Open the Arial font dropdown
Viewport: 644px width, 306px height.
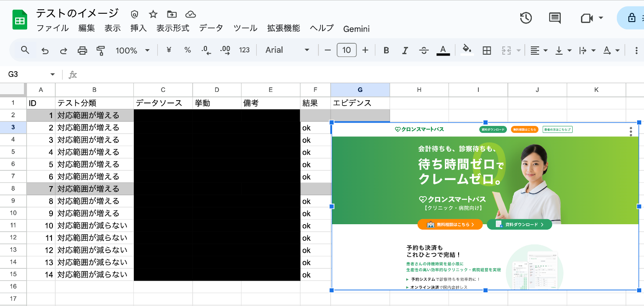(x=287, y=50)
